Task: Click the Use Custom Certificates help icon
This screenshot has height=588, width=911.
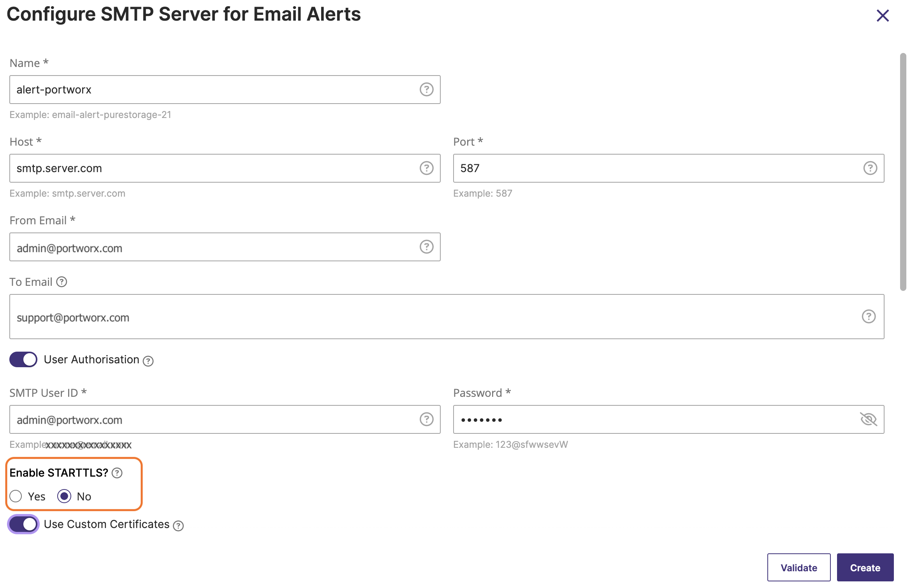Action: point(178,526)
